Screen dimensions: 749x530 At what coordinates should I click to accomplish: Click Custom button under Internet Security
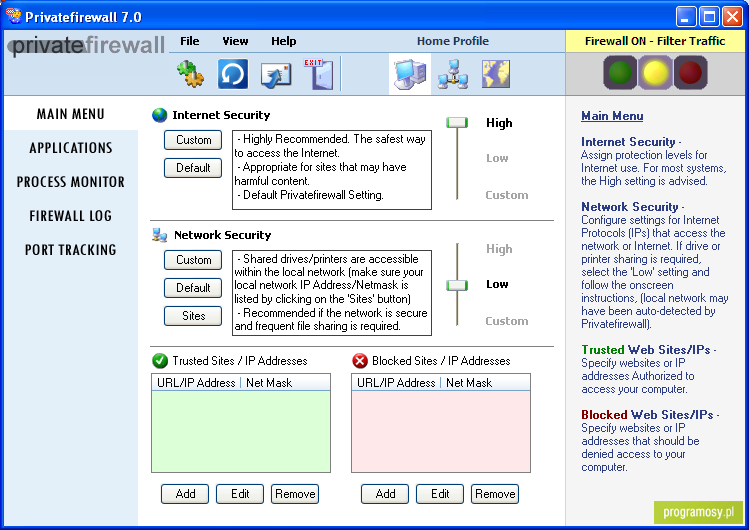pos(193,140)
